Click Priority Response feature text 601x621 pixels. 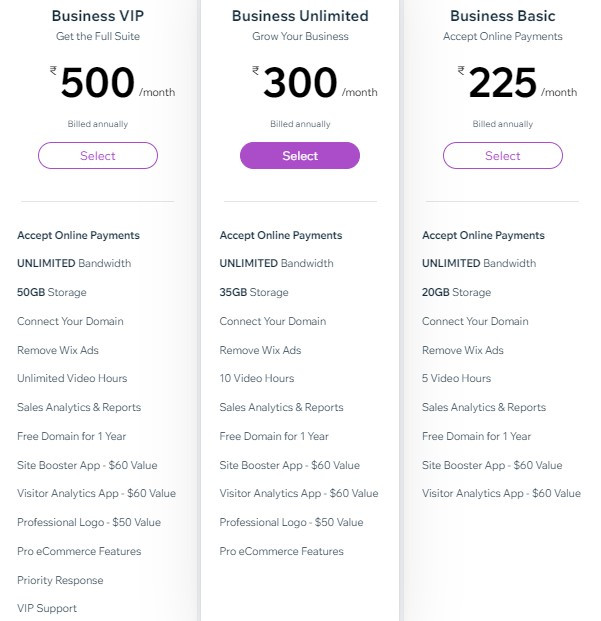point(60,580)
